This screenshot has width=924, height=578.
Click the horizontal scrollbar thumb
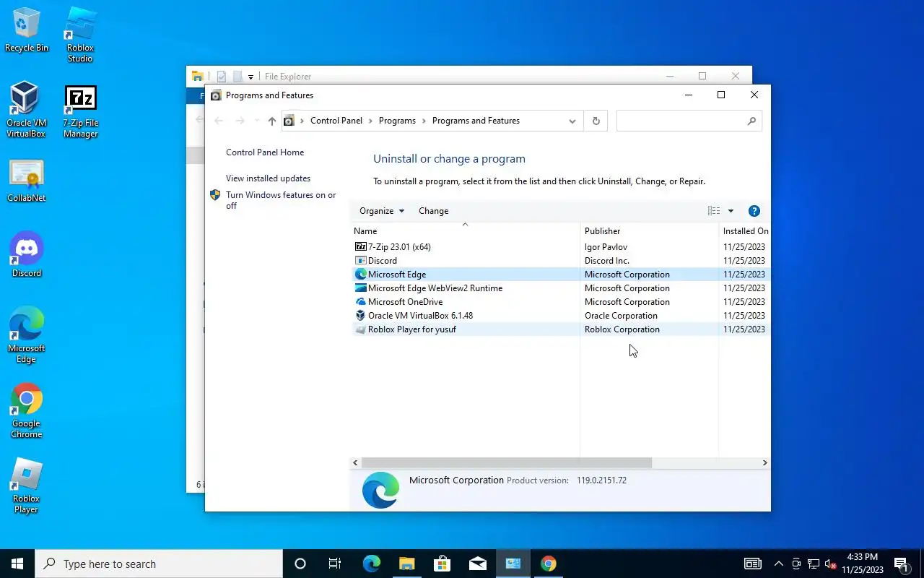pos(506,462)
